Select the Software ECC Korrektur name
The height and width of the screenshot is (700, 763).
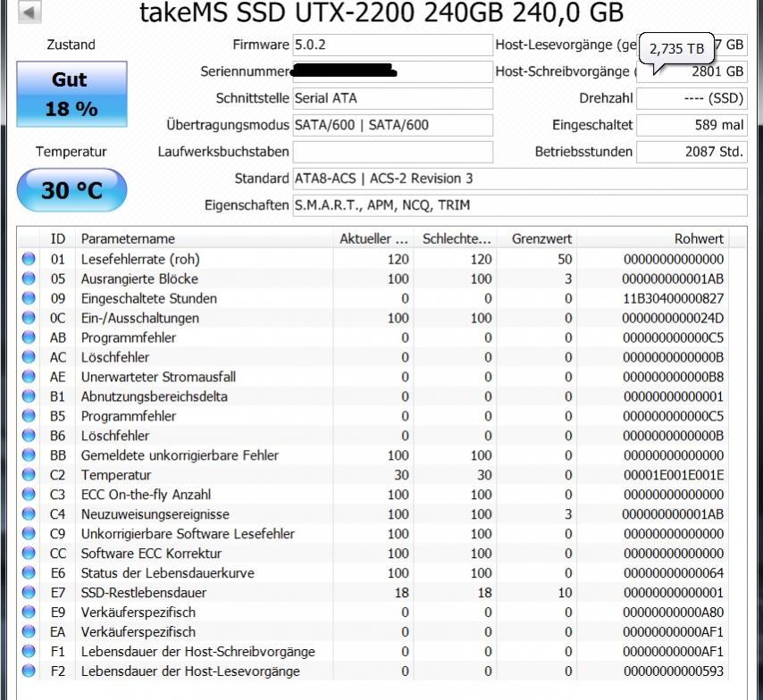tap(151, 554)
